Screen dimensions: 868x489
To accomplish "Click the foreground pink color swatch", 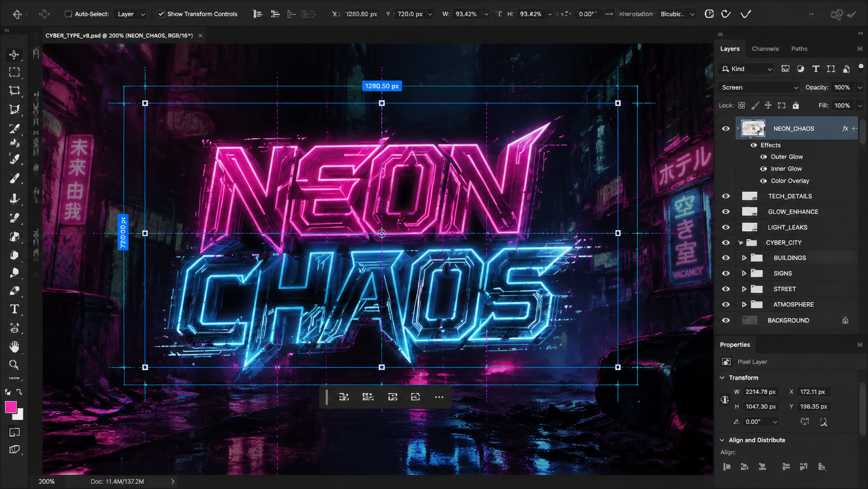I will click(x=10, y=407).
